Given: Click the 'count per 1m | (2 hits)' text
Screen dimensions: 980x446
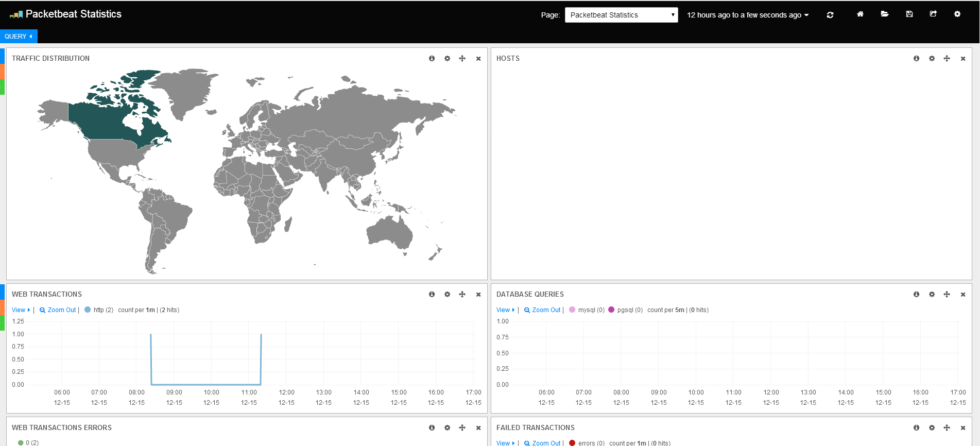Looking at the screenshot, I should 149,310.
